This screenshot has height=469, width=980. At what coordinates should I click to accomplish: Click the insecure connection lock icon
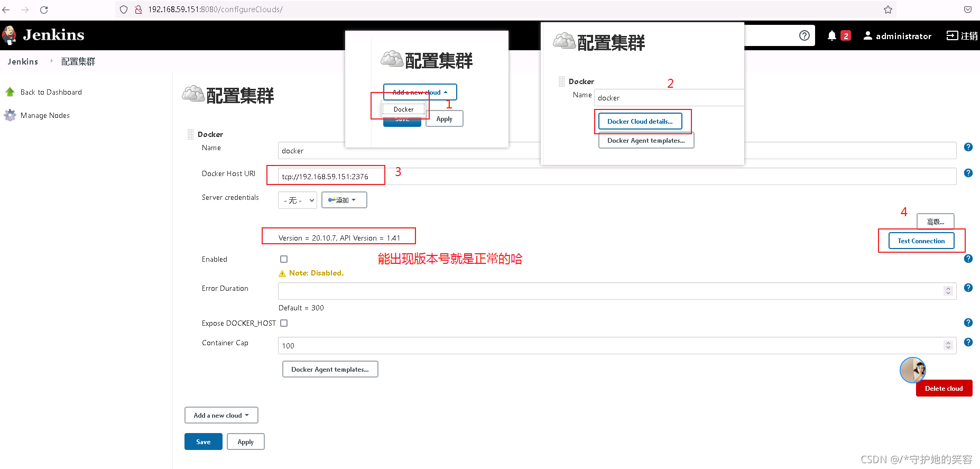coord(138,10)
